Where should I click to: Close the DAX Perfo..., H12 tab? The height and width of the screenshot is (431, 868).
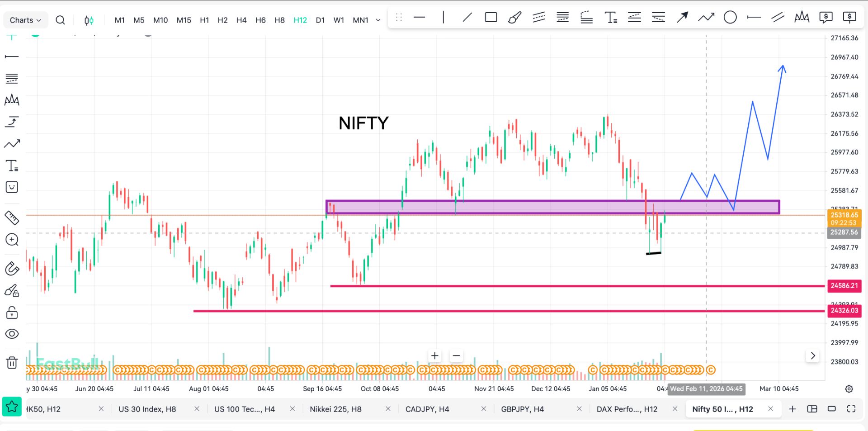pos(675,409)
